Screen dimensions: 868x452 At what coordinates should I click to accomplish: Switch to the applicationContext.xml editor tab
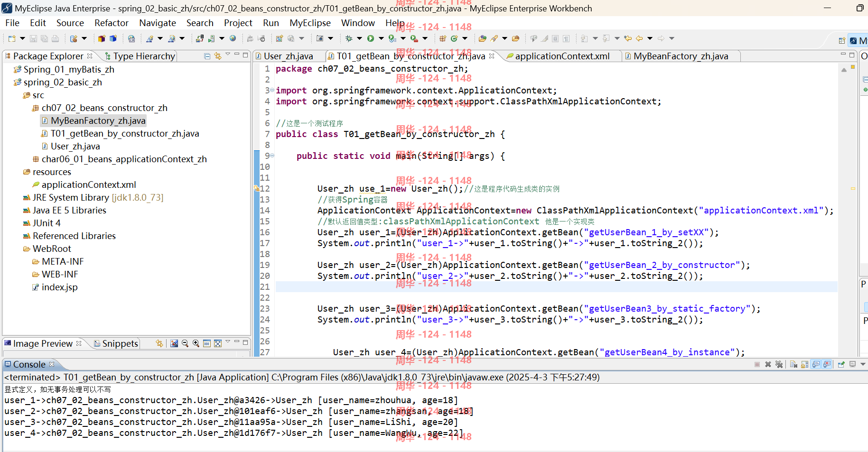562,56
